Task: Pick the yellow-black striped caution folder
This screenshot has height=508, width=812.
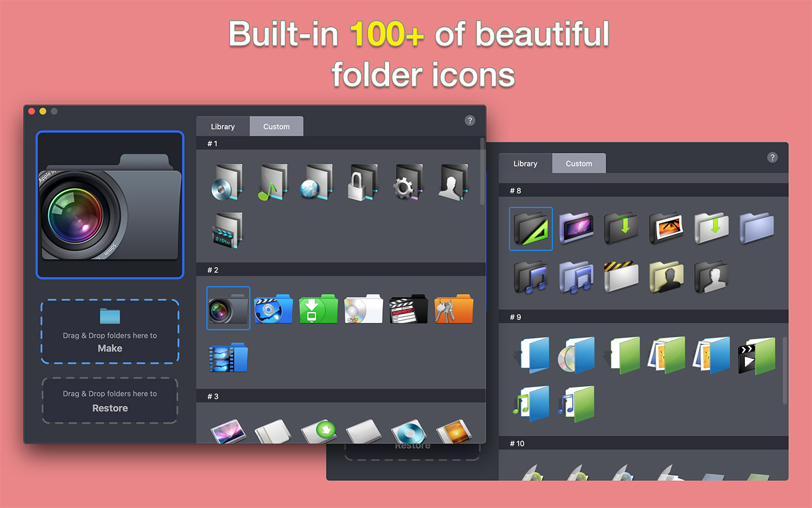Action: [x=621, y=277]
